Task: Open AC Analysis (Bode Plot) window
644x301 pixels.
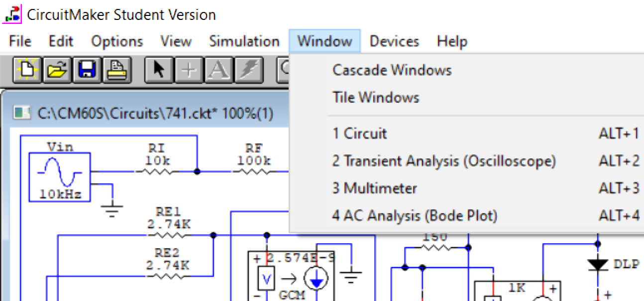Action: pyautogui.click(x=415, y=216)
